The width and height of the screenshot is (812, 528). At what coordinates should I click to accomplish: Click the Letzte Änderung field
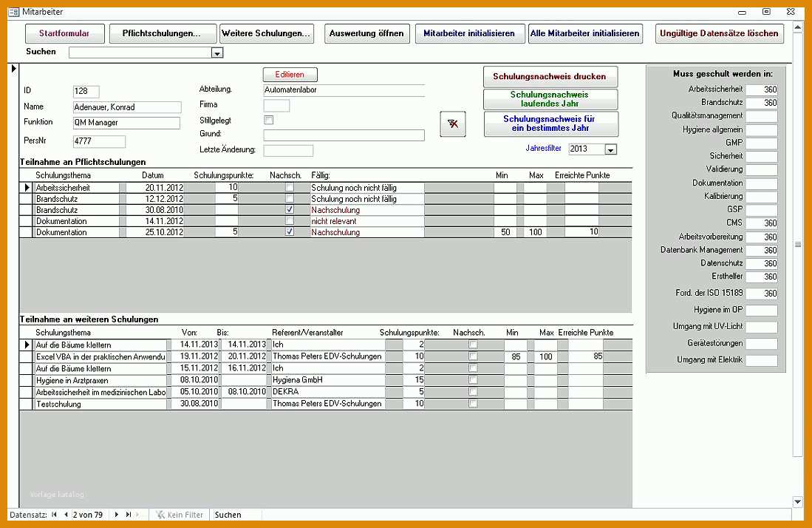(288, 150)
